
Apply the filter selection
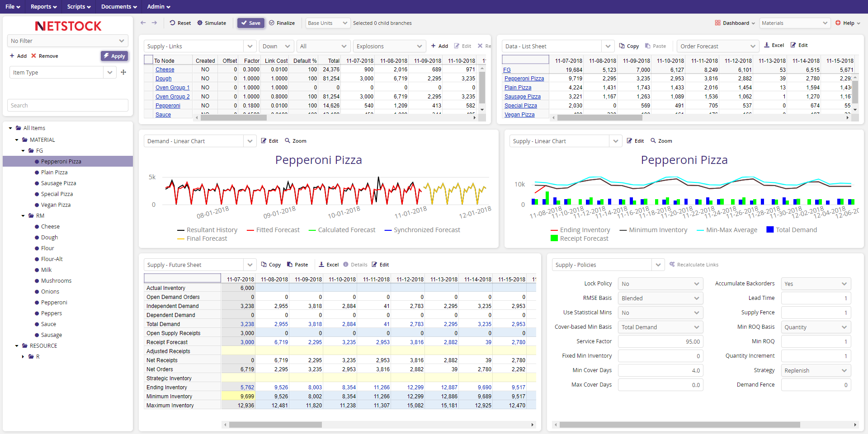click(114, 56)
